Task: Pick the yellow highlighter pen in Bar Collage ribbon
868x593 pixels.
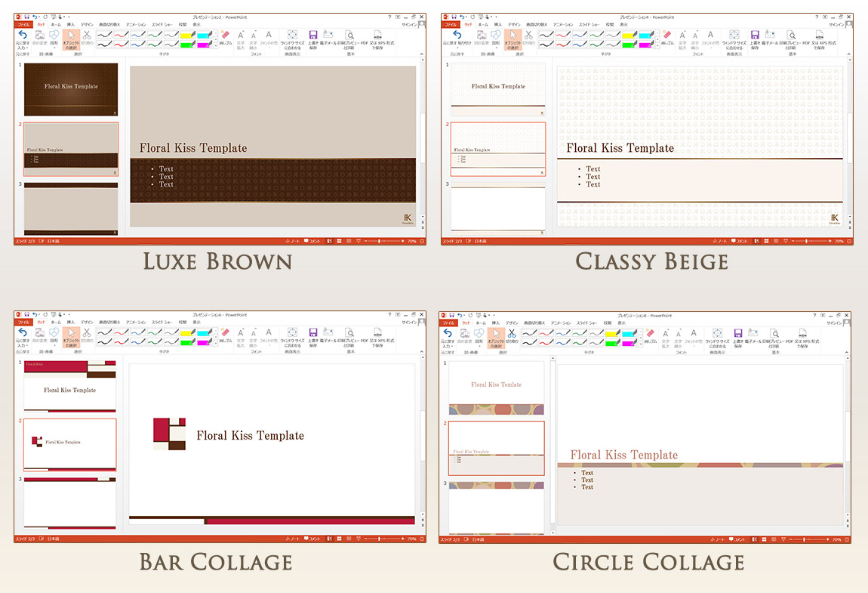Action: [x=188, y=332]
